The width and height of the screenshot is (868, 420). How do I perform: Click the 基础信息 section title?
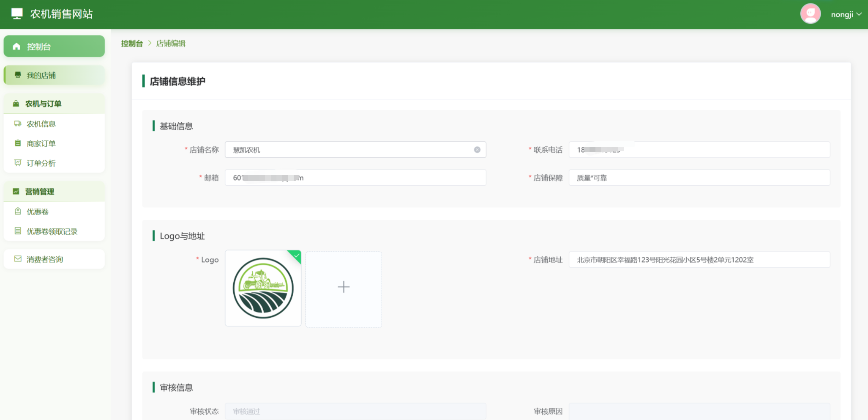point(176,126)
